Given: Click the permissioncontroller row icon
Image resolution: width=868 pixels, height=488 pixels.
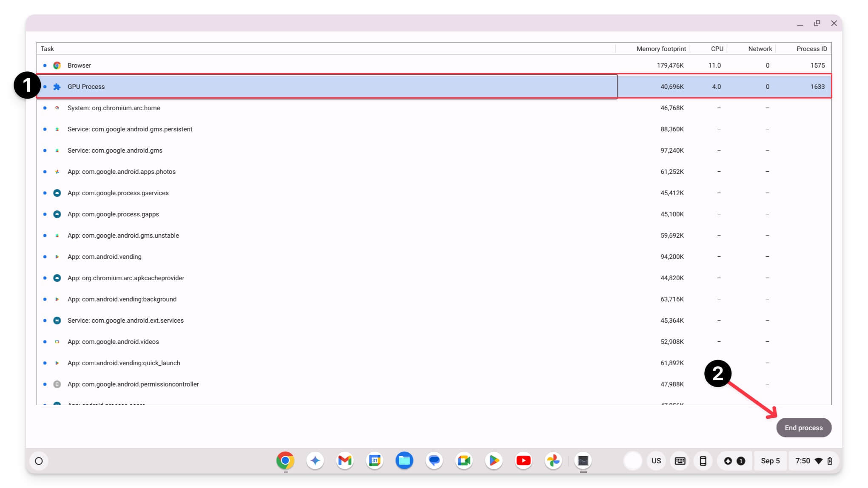Looking at the screenshot, I should tap(57, 384).
